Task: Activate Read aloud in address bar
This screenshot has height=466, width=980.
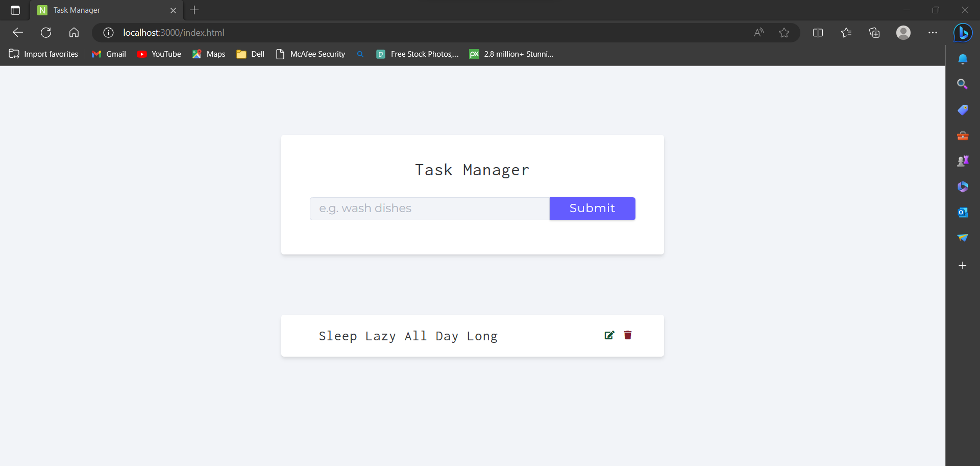Action: point(759,33)
